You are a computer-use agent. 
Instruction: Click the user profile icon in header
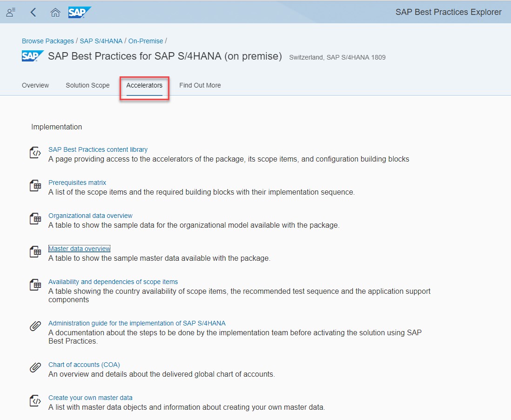tap(11, 12)
